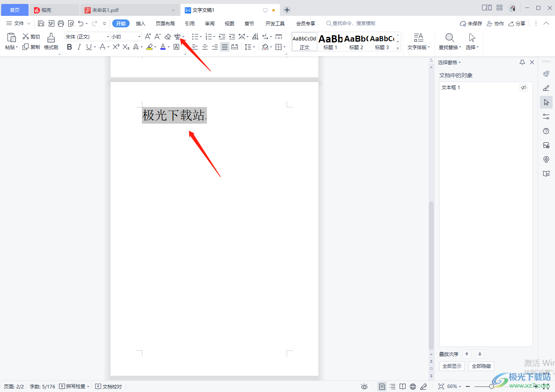555x392 pixels.
Task: Click the Superscript X² icon
Action: pyautogui.click(x=116, y=47)
